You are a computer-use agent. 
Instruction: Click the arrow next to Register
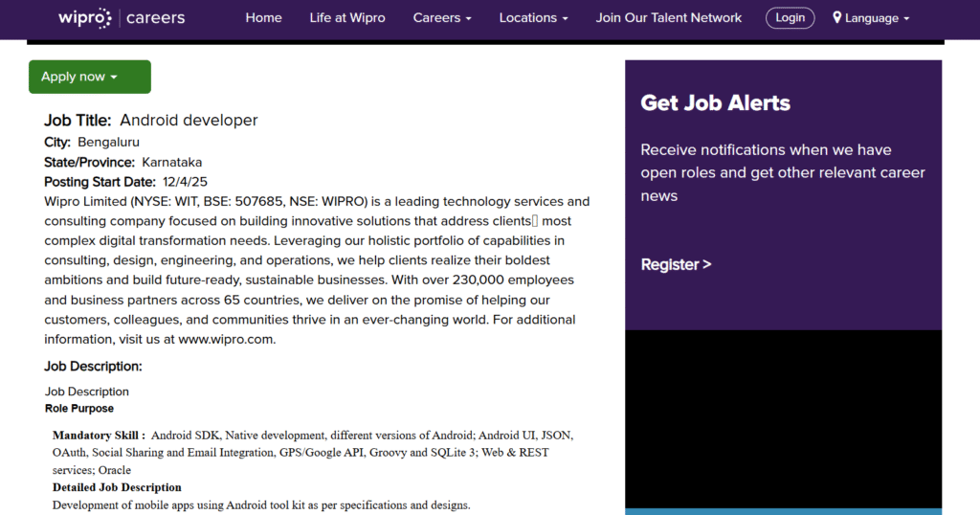(707, 264)
